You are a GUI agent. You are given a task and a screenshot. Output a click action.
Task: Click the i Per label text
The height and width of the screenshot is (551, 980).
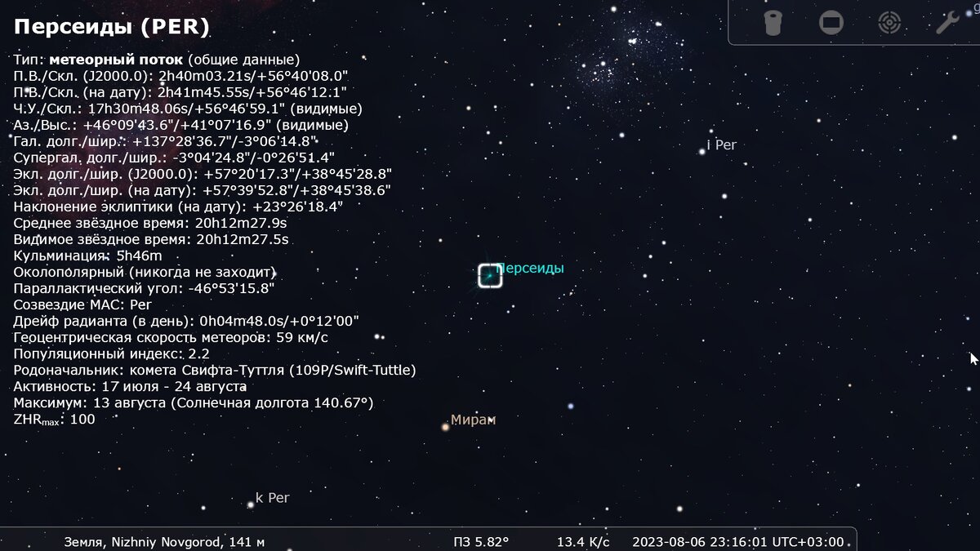click(722, 144)
